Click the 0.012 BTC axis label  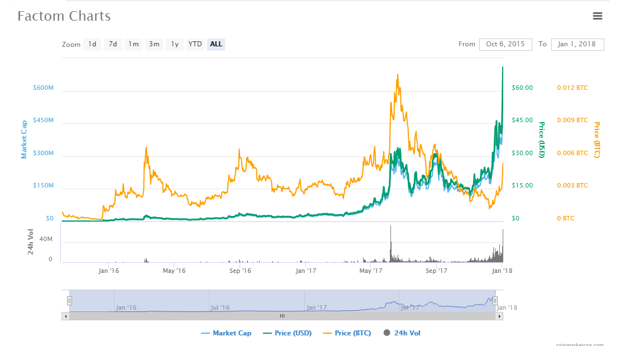click(x=573, y=88)
